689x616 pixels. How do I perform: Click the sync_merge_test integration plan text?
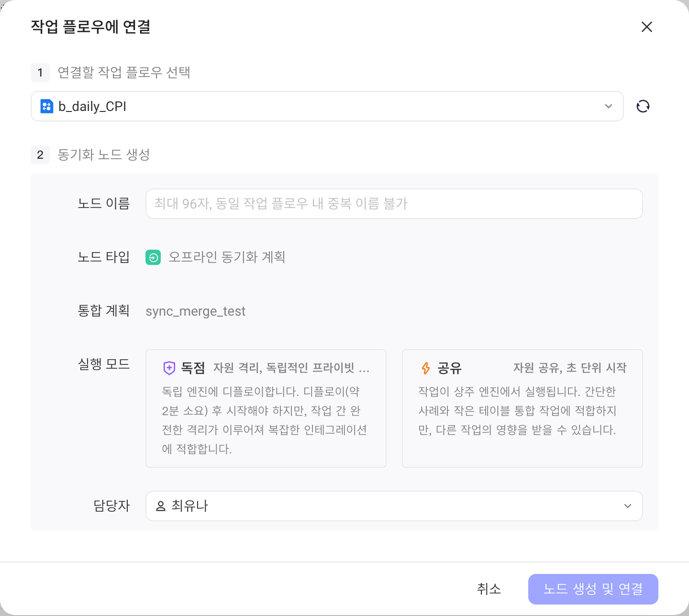click(195, 311)
